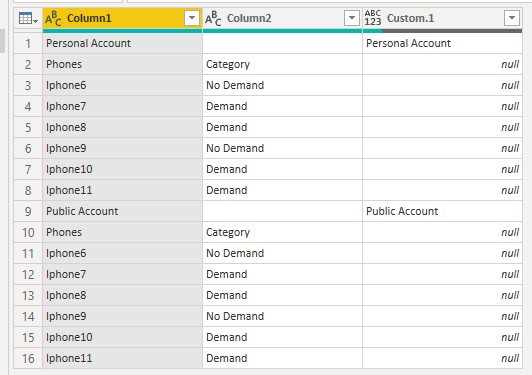Click Iphone6 cell in row 3
The height and width of the screenshot is (375, 532).
122,86
